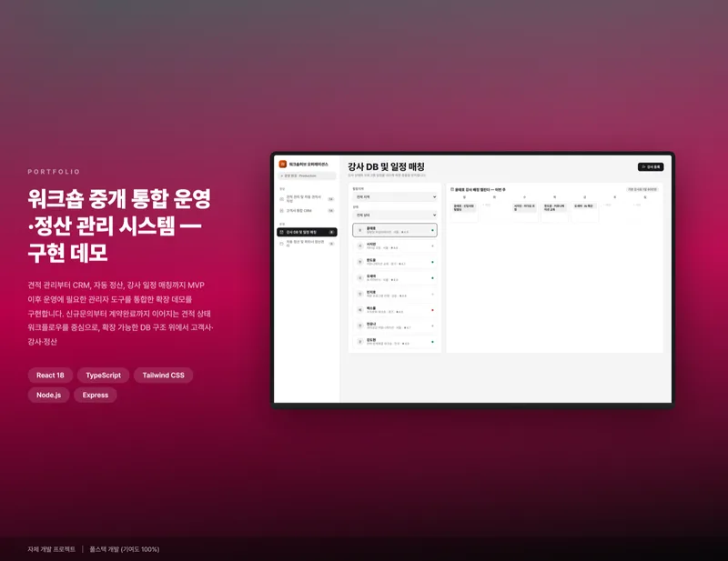This screenshot has height=561, width=728.
Task: Open 자동 정산 및 파트너 정산관리 menu item
Action: [x=307, y=243]
